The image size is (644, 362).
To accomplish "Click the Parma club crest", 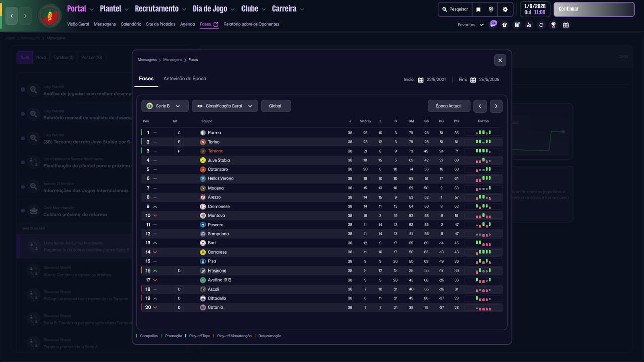I will (203, 133).
